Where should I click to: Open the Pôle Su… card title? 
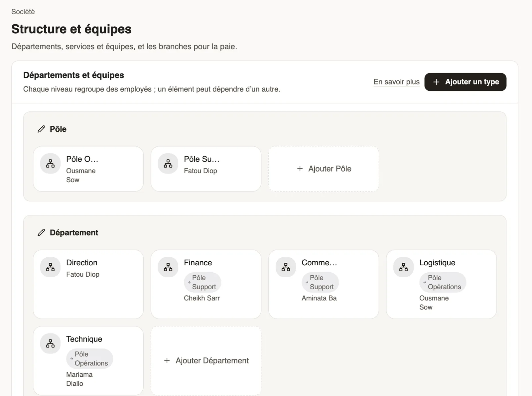(201, 159)
